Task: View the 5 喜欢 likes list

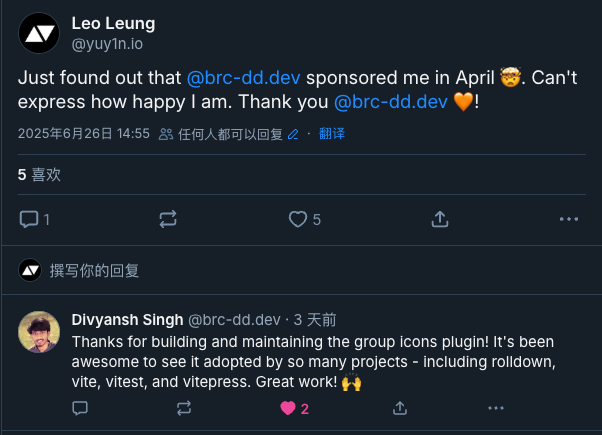Action: click(39, 175)
